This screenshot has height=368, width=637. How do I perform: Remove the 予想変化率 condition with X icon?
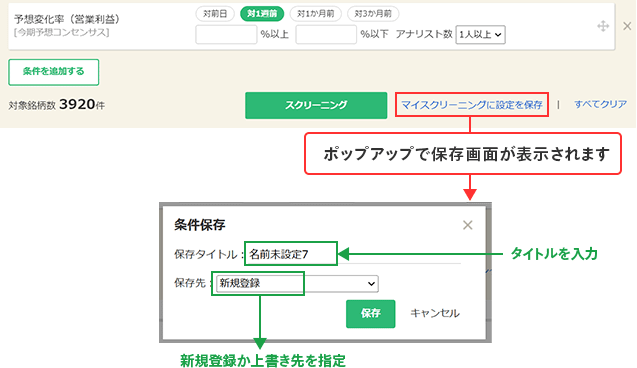(627, 26)
